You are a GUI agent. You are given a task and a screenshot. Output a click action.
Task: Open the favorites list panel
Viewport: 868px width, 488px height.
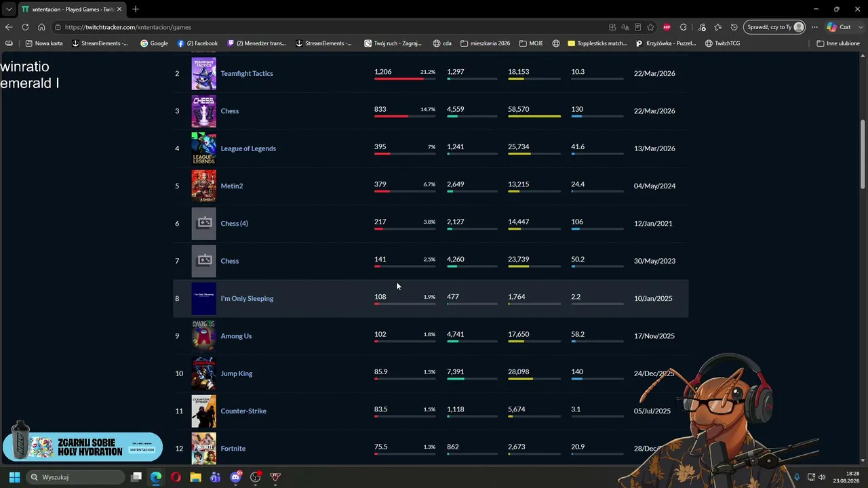pyautogui.click(x=717, y=27)
